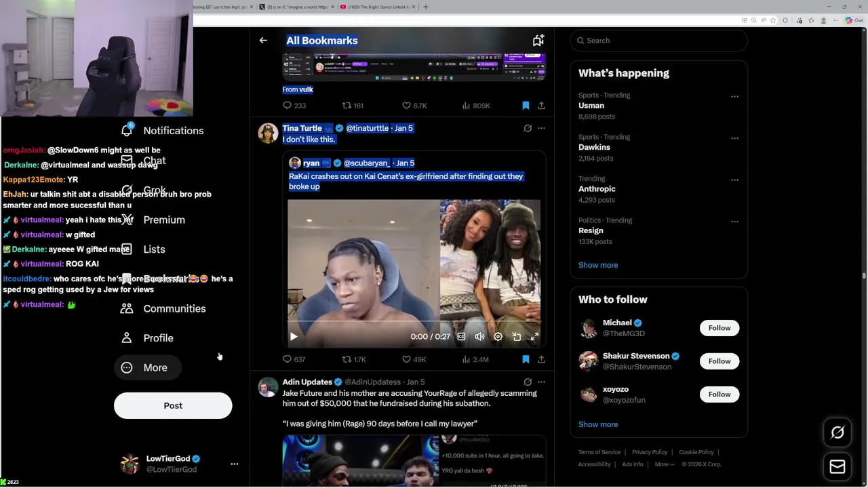Screen dimensions: 868x488
Task: Like the post with 6.7K likes
Action: point(414,106)
